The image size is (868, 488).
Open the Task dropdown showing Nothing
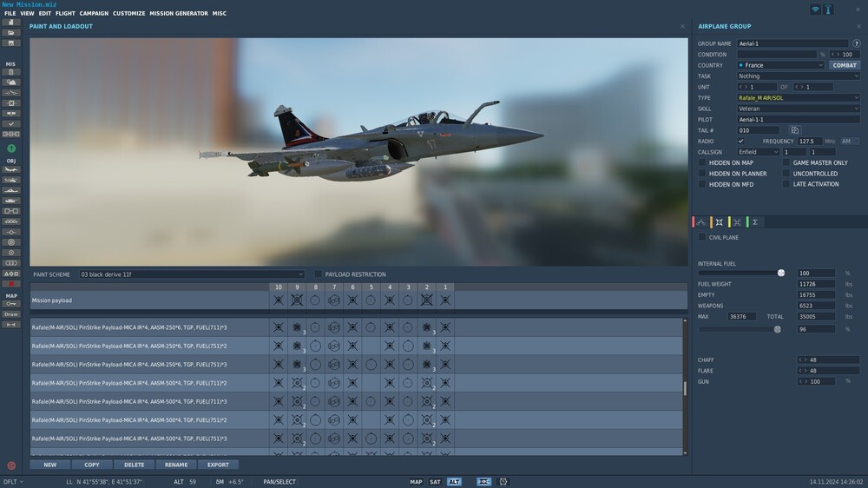click(x=799, y=76)
